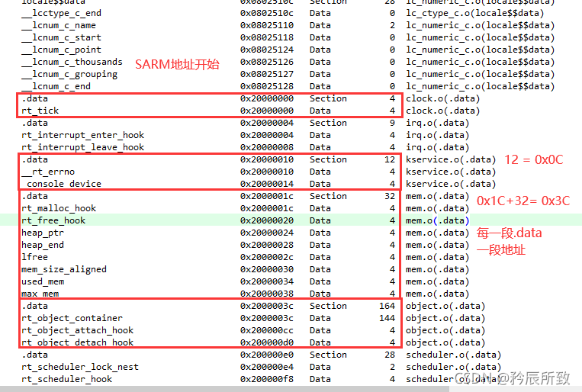Select address 0x08025128
The height and width of the screenshot is (392, 582).
pos(267,86)
